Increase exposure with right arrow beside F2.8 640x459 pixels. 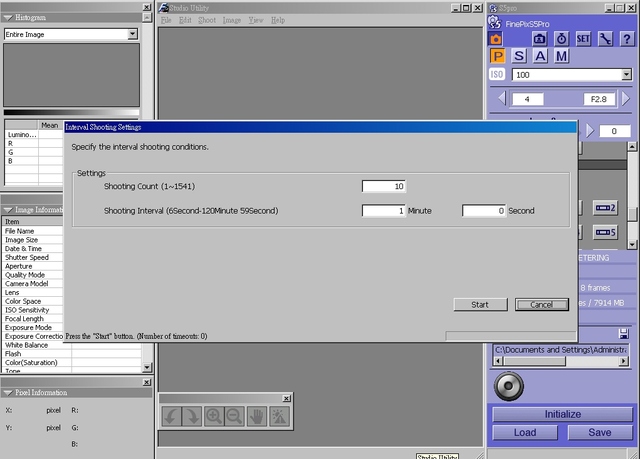click(626, 98)
